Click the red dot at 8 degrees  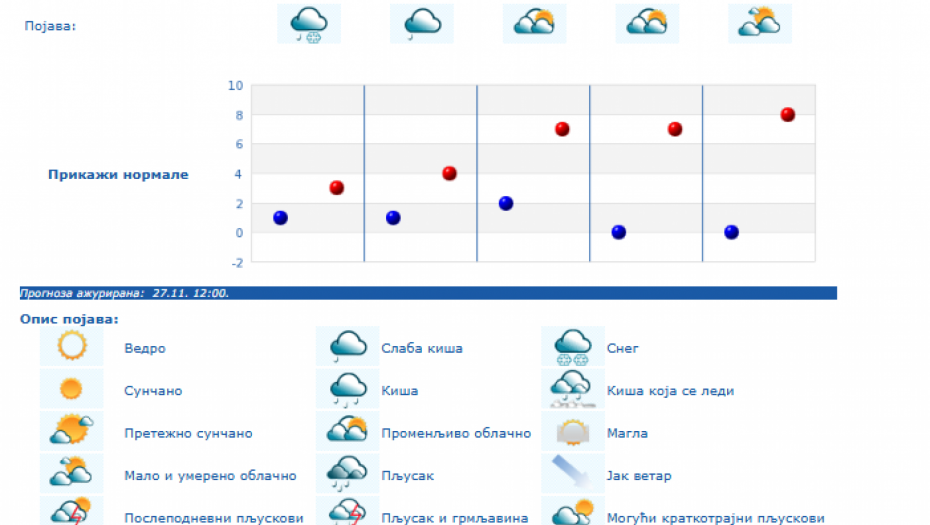[x=788, y=115]
